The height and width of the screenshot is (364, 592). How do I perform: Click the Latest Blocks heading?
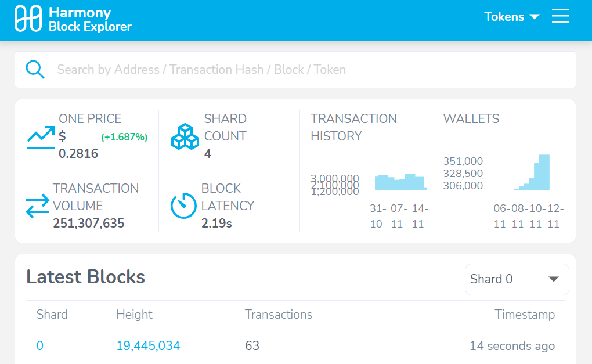[x=86, y=277]
